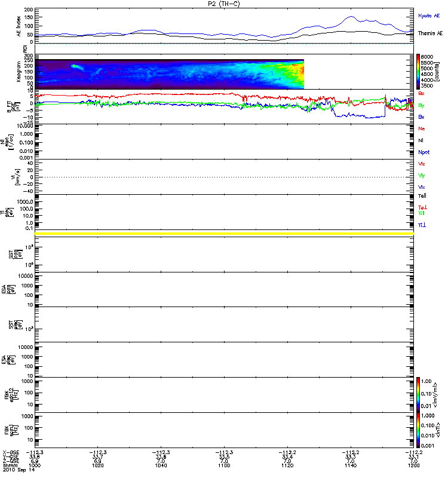
Task: Click the date label 2010 Sep 14
Action: pos(19,470)
